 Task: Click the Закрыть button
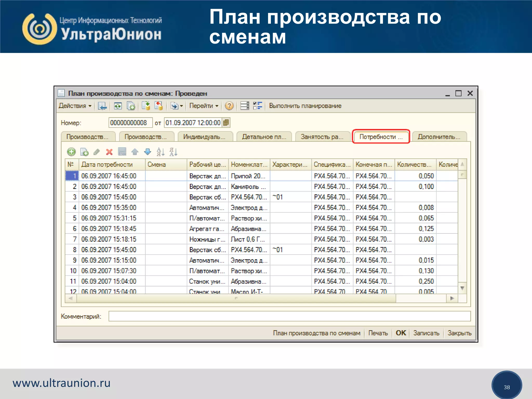pyautogui.click(x=460, y=333)
